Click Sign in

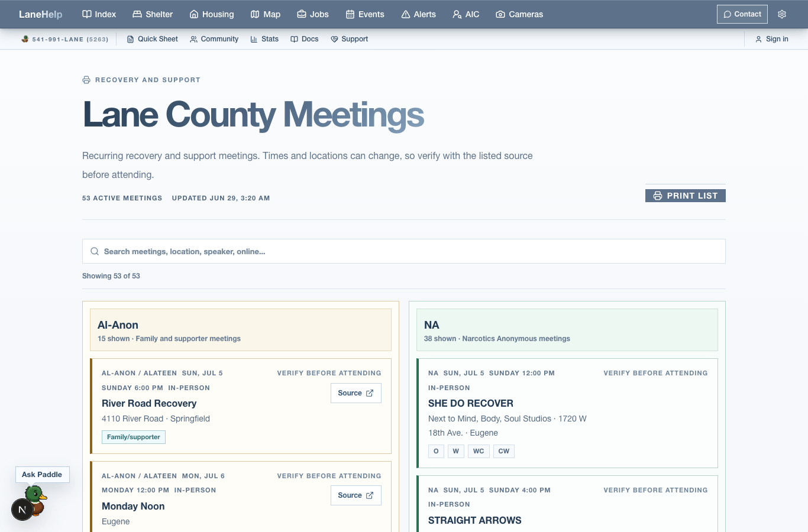pyautogui.click(x=772, y=39)
